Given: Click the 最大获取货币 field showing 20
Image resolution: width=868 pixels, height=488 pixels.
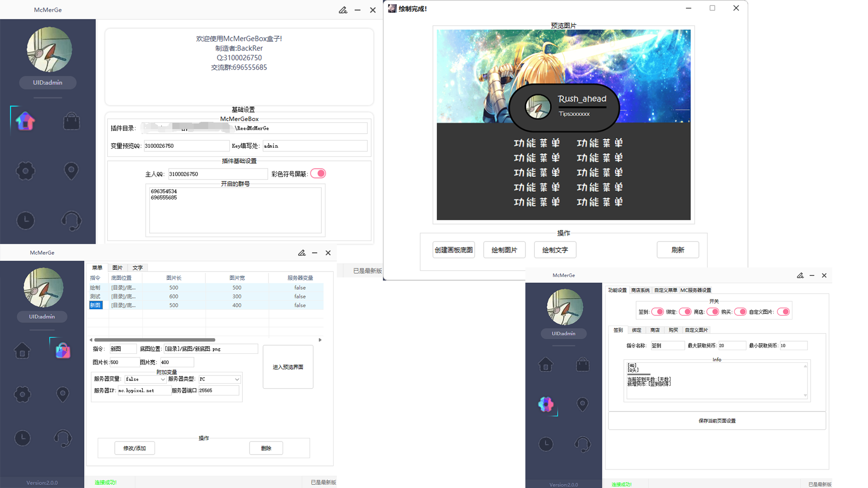Looking at the screenshot, I should [732, 346].
